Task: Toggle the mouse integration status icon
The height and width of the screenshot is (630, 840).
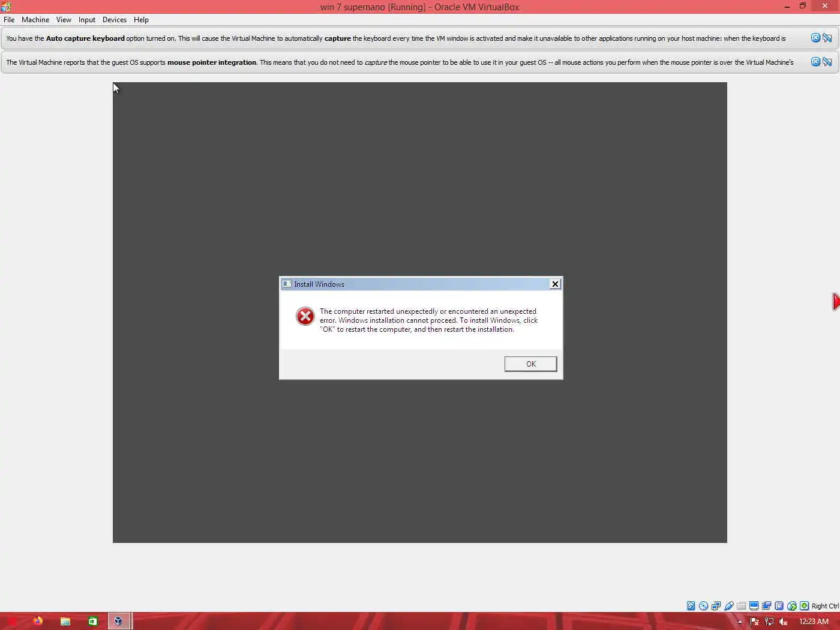Action: pyautogui.click(x=792, y=606)
